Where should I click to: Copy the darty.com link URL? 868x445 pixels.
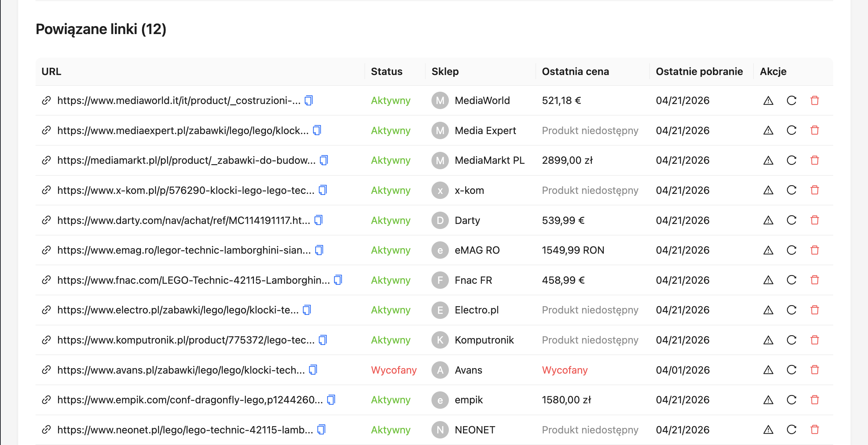click(318, 220)
